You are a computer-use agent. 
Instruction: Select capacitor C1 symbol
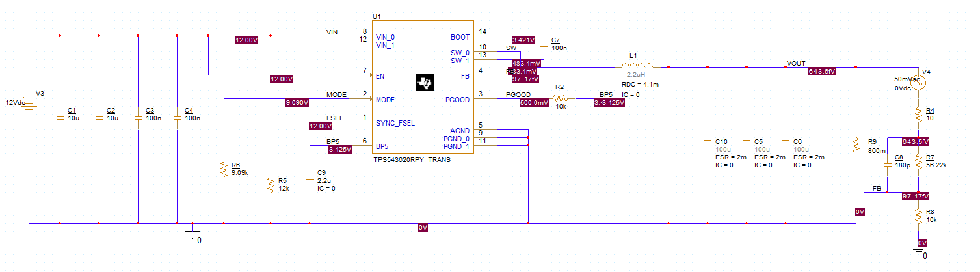(60, 118)
